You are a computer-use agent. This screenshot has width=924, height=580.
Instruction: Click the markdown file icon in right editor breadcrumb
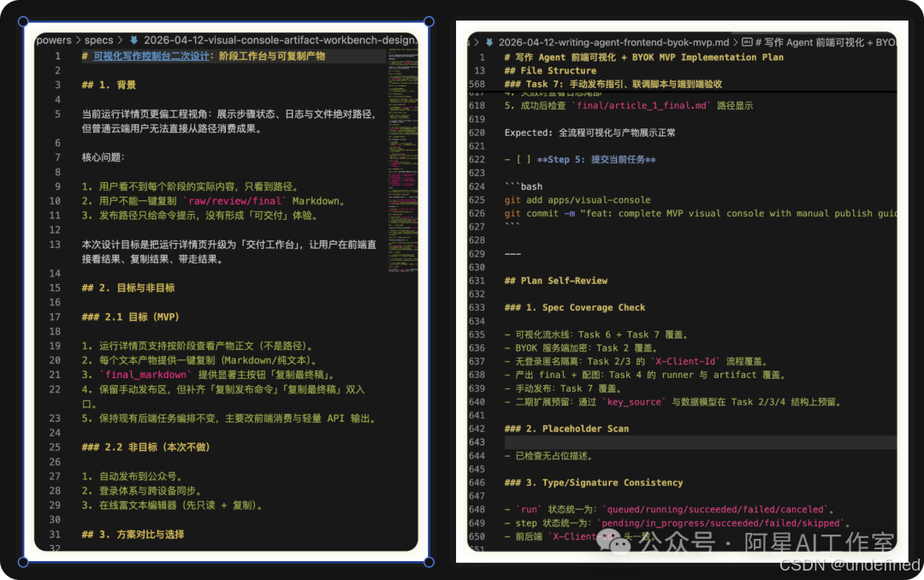[x=489, y=43]
